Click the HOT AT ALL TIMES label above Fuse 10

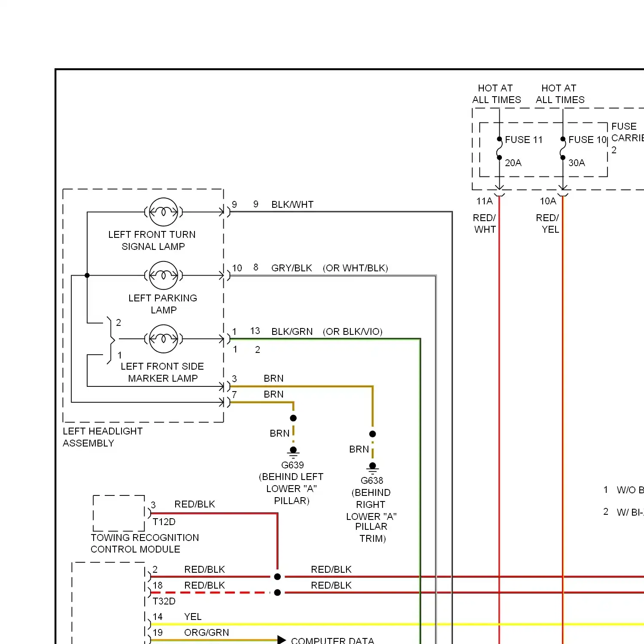pyautogui.click(x=560, y=94)
